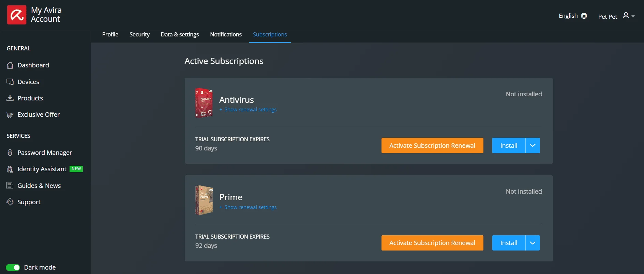Open Dashboard via its home icon

(x=10, y=65)
